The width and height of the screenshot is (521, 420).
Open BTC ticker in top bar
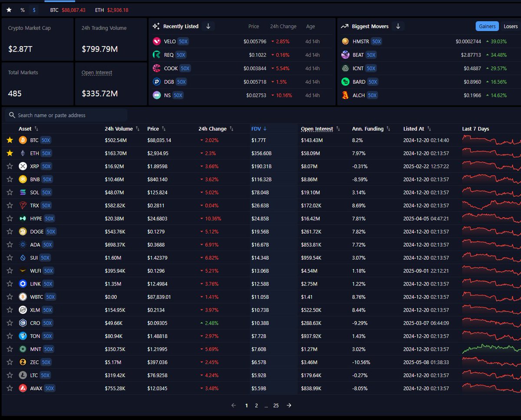coord(68,10)
